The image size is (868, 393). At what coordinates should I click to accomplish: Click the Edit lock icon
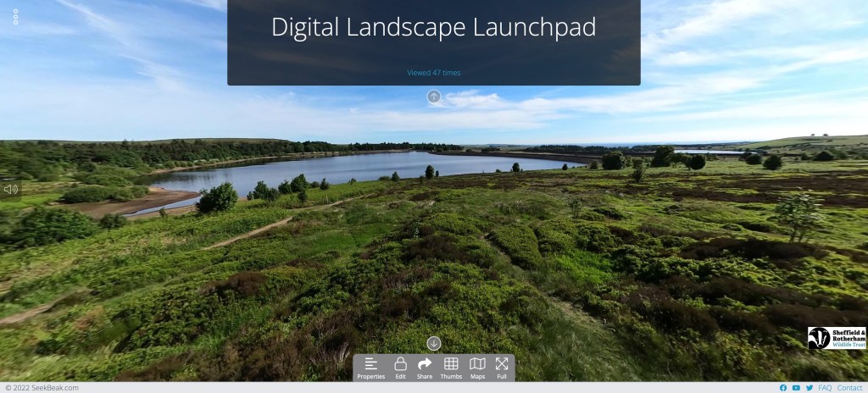tap(400, 368)
